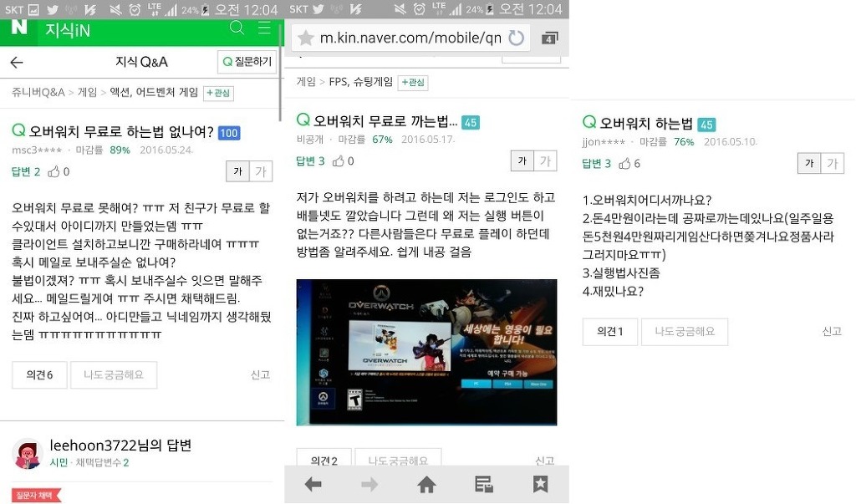Tap the alarm clock status icon in left status bar

point(134,9)
